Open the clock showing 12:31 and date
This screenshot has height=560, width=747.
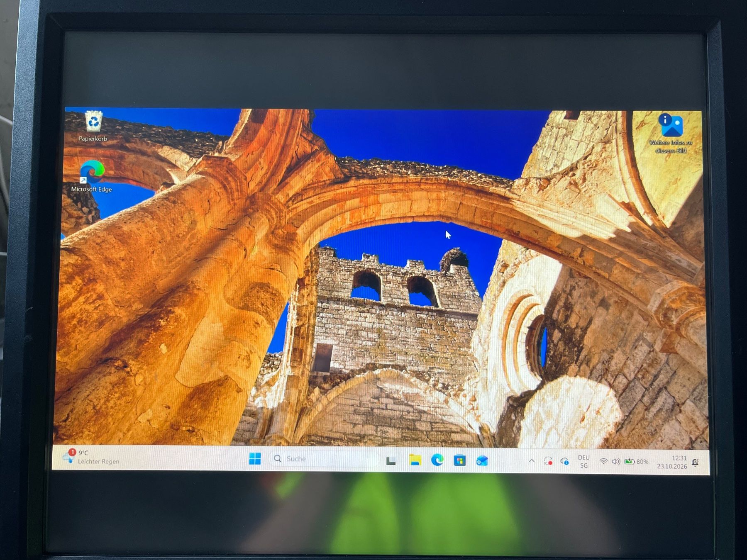tap(672, 462)
